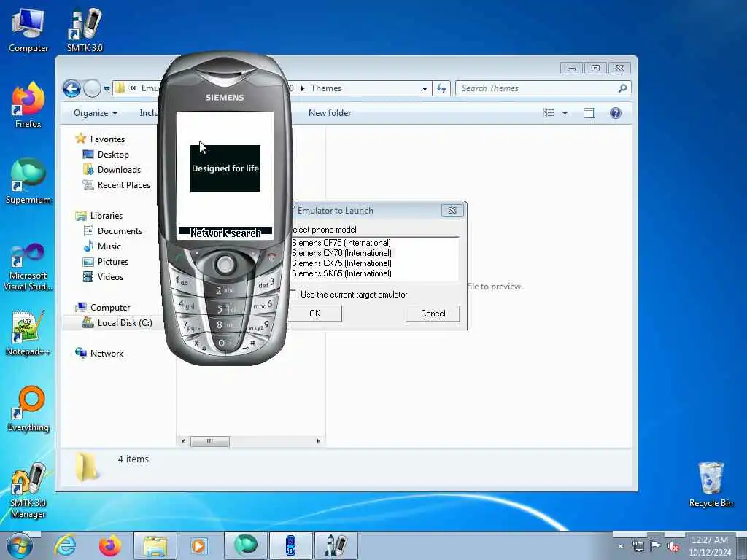Screen dimensions: 747x560
Task: Show hidden tray icons arrow
Action: click(x=620, y=547)
